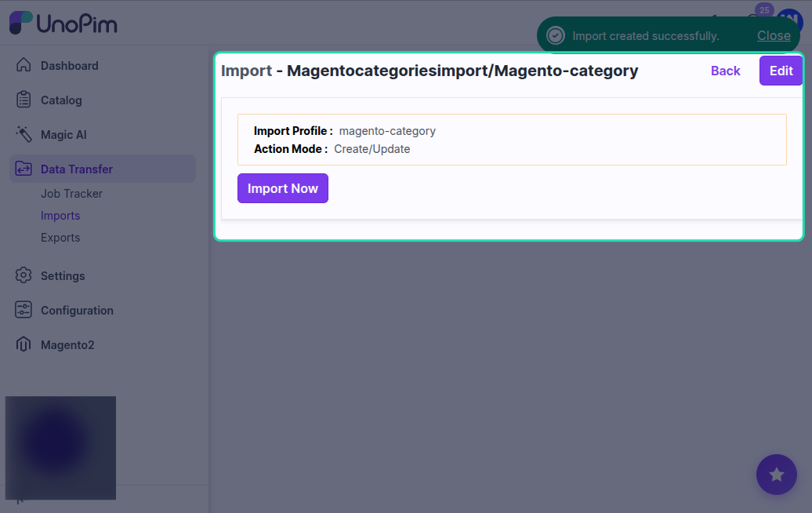The width and height of the screenshot is (812, 513).
Task: Click the Import Now button
Action: (283, 188)
